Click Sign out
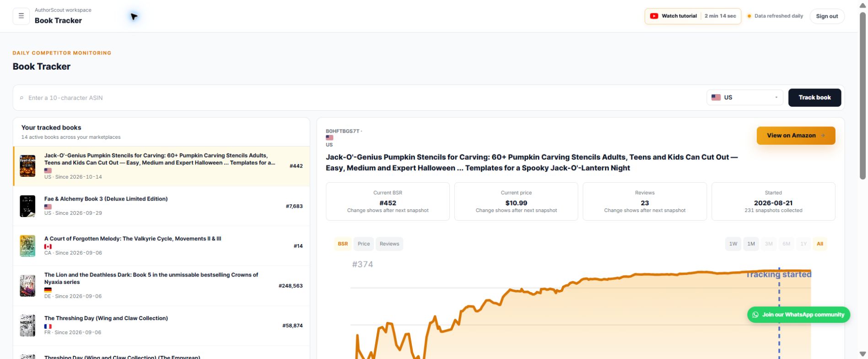 coord(827,16)
